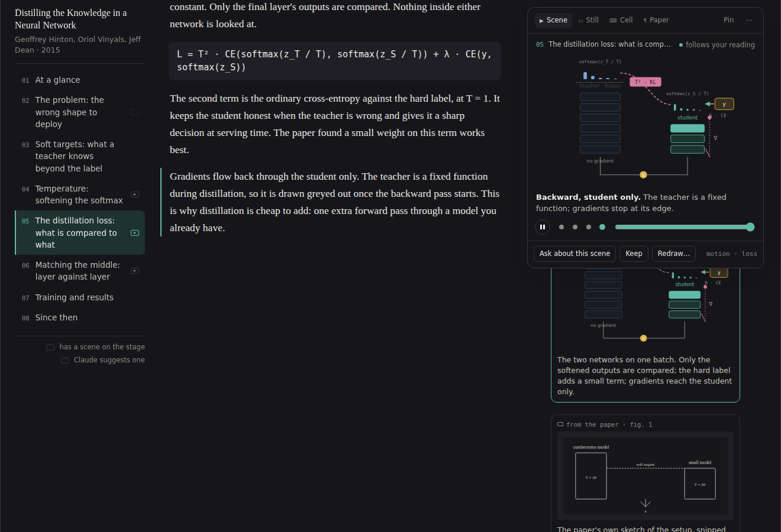
Task: Click the authors line Geoffrey Hinton, Oriol Vinyals
Action: pyautogui.click(x=78, y=44)
